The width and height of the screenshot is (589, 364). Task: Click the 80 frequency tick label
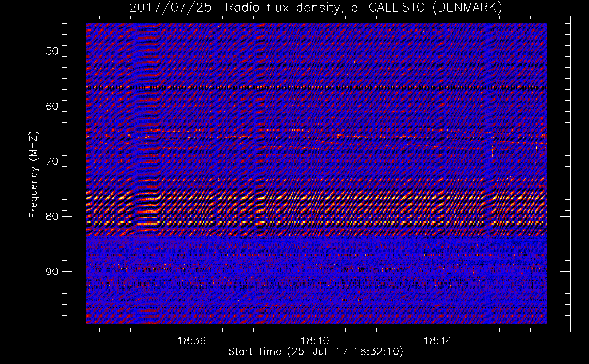[x=52, y=216]
